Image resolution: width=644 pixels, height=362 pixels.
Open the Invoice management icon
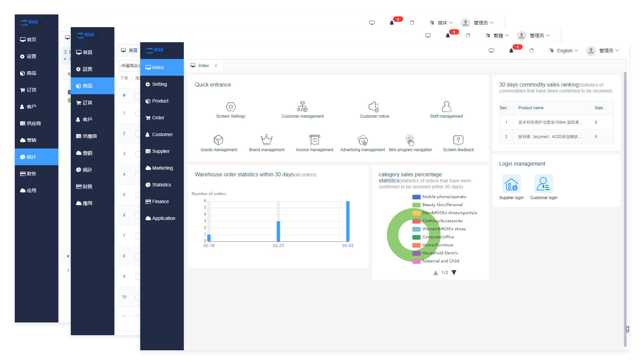(x=315, y=140)
